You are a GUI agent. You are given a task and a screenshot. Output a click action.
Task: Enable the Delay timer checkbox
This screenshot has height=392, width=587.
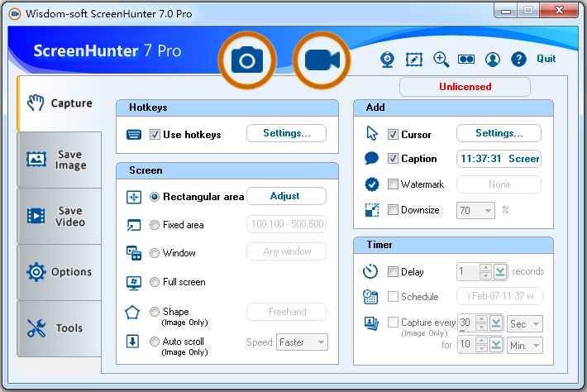tap(394, 271)
